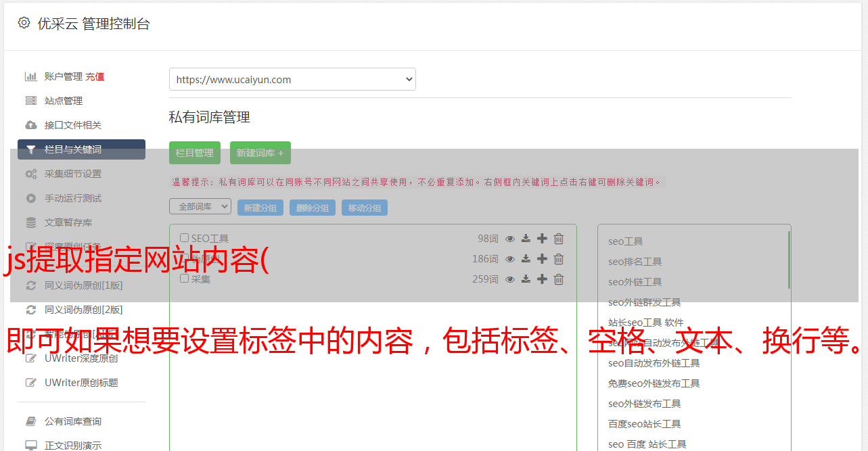Click the '98词' count on SEO工具 row
The width and height of the screenshot is (868, 451).
pyautogui.click(x=488, y=239)
